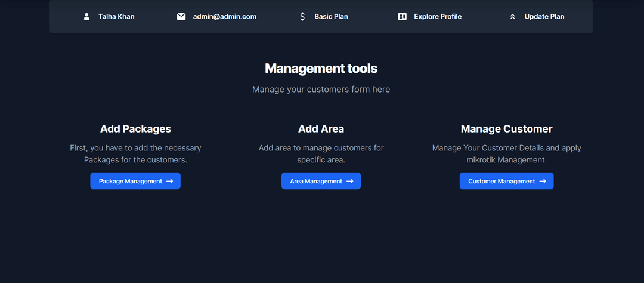Click the Add Area heading
Viewport: 644px width, 283px height.
click(x=321, y=129)
